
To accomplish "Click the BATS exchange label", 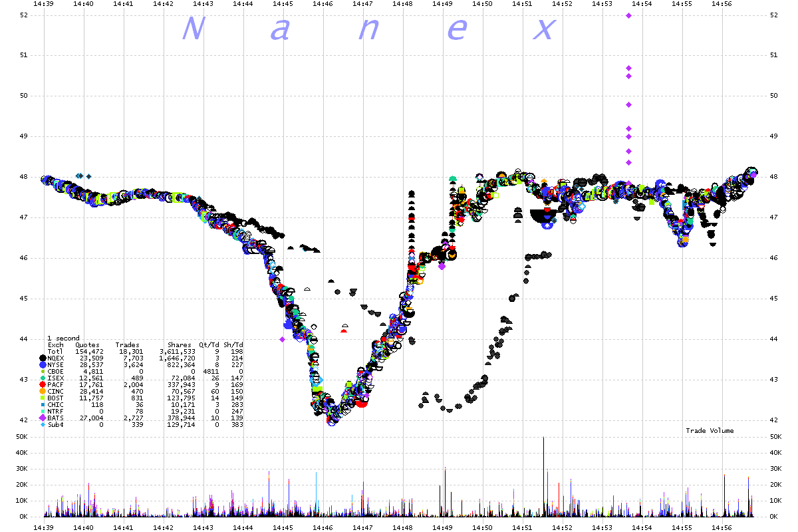I will (x=55, y=418).
